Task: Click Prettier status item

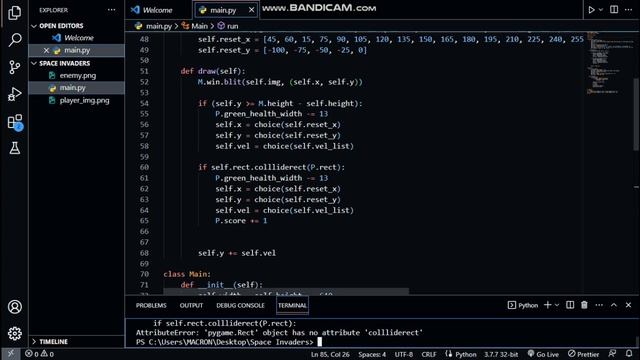Action: click(583, 354)
